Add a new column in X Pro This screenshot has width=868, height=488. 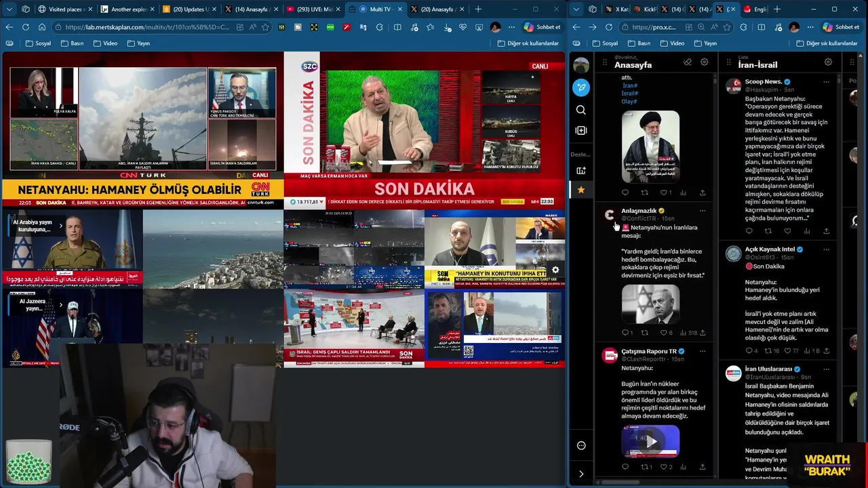(581, 130)
